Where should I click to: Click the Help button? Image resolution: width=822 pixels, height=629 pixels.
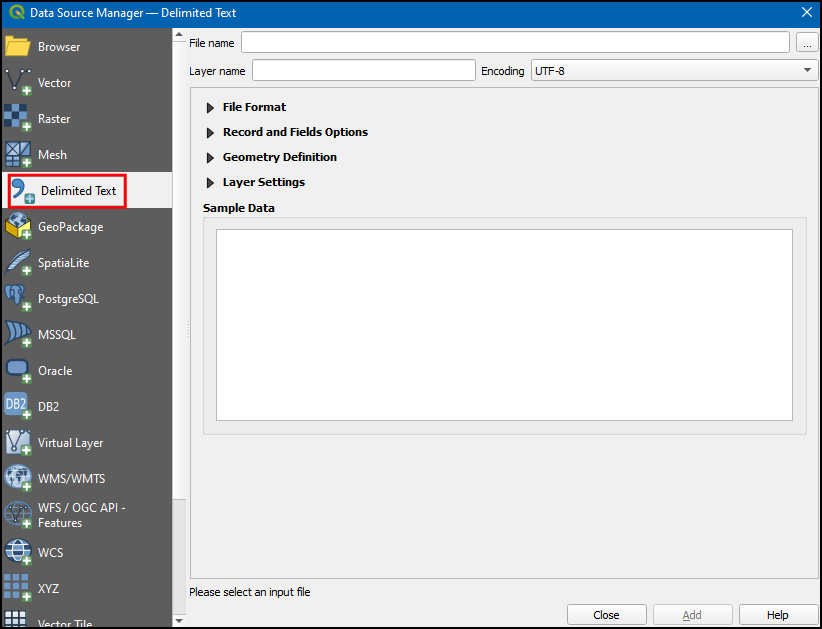tap(777, 615)
